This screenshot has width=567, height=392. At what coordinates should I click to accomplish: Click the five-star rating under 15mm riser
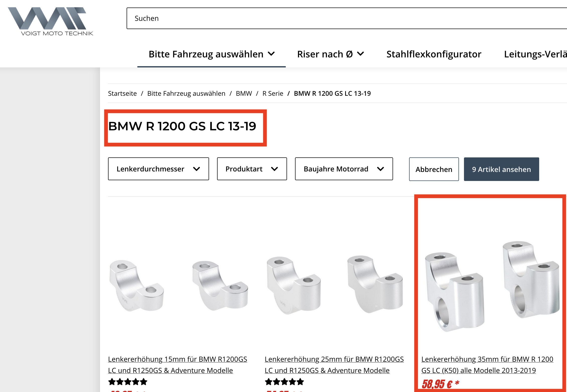pyautogui.click(x=128, y=382)
